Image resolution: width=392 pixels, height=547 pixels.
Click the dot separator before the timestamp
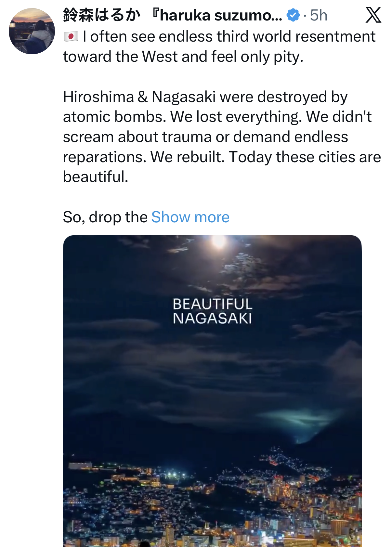point(305,15)
